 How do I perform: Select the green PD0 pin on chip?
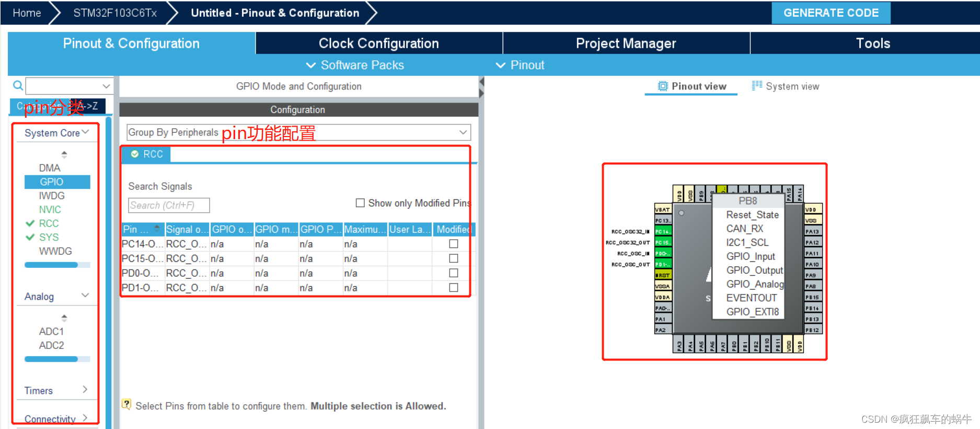coord(663,253)
